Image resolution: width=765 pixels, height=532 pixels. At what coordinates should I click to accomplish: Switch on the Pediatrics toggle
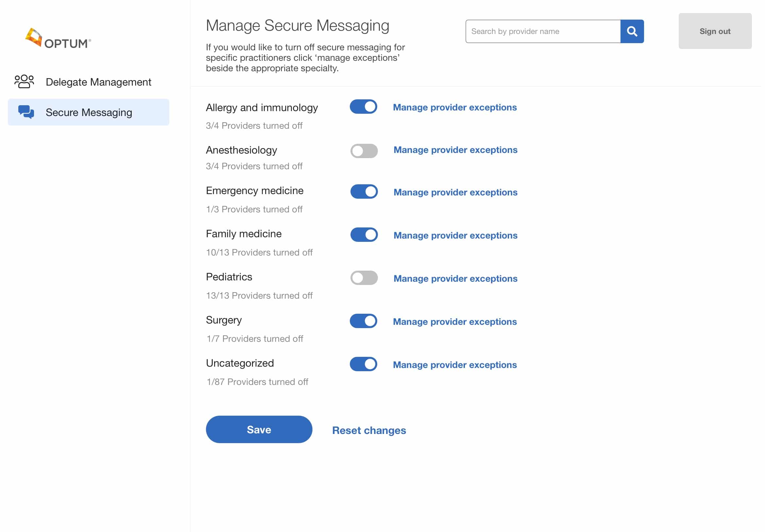pos(364,278)
